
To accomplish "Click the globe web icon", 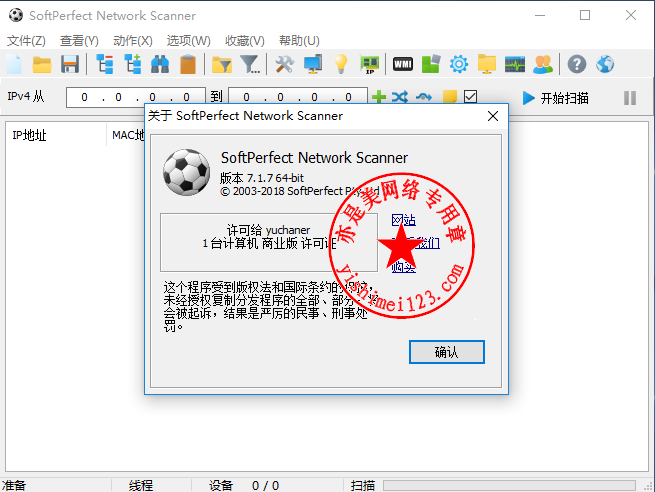I will (605, 64).
